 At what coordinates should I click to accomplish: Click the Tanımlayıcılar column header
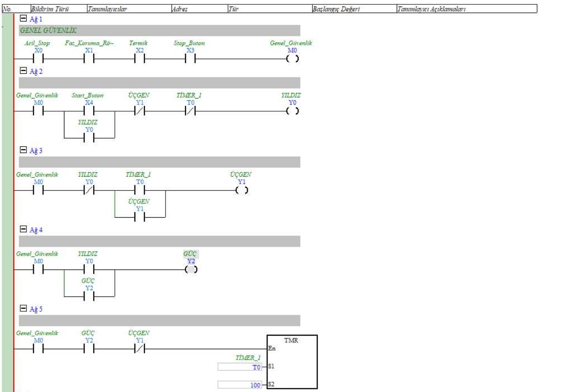click(107, 9)
